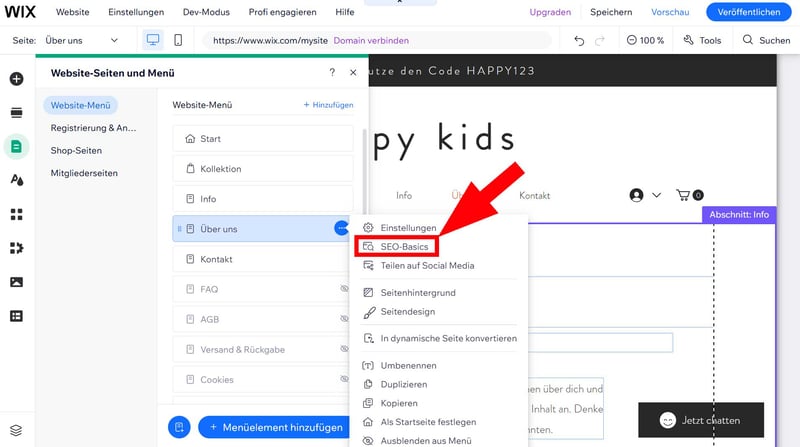Viewport: 800px width, 447px height.
Task: Open the Add Elements plus icon
Action: [x=16, y=79]
